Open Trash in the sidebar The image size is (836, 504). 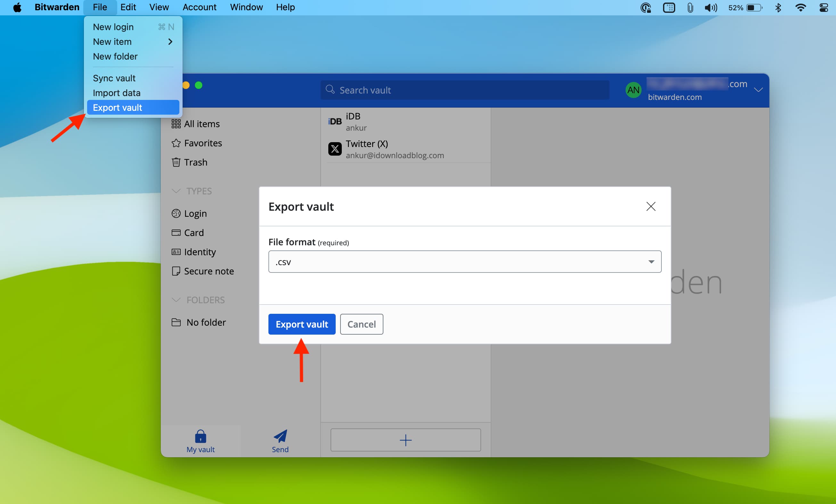195,162
